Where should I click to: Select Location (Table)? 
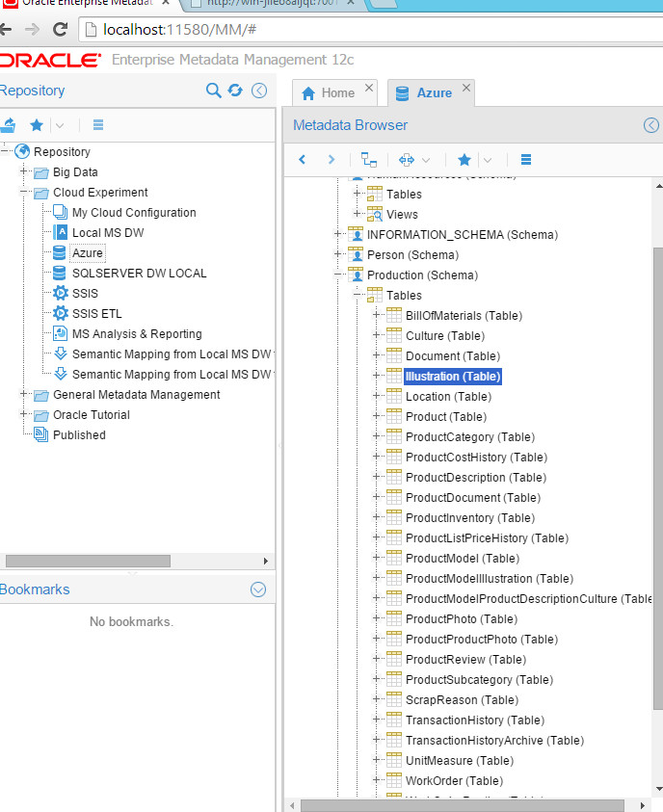click(x=448, y=397)
